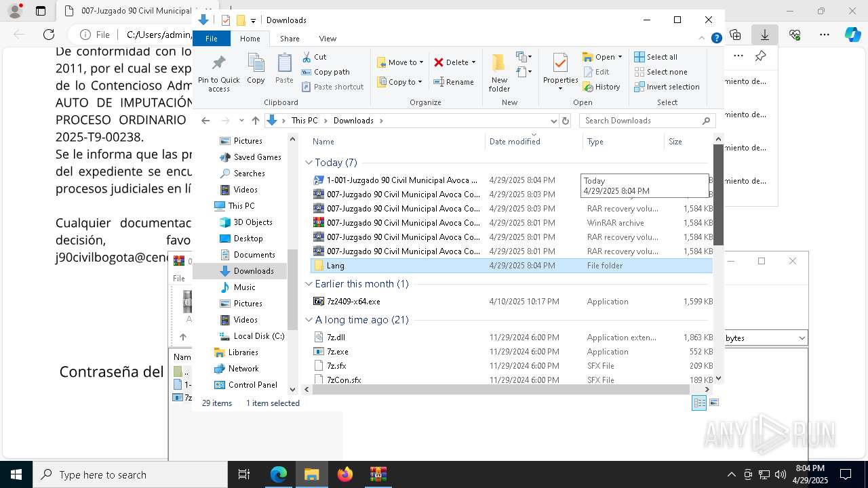Click Edge Downloads toolbar icon
868x488 pixels.
coord(764,35)
